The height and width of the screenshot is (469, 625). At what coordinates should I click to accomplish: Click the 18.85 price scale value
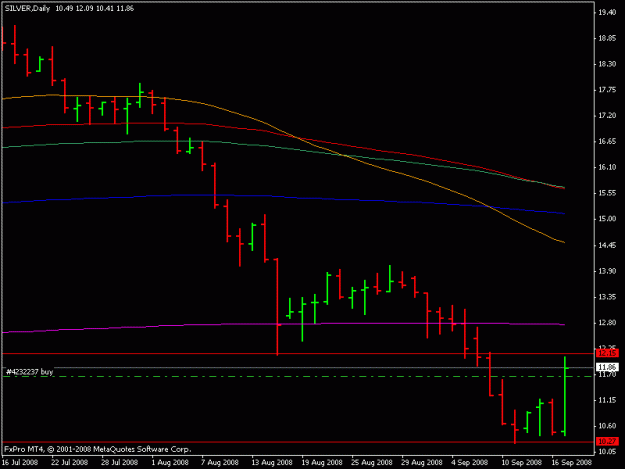click(607, 38)
